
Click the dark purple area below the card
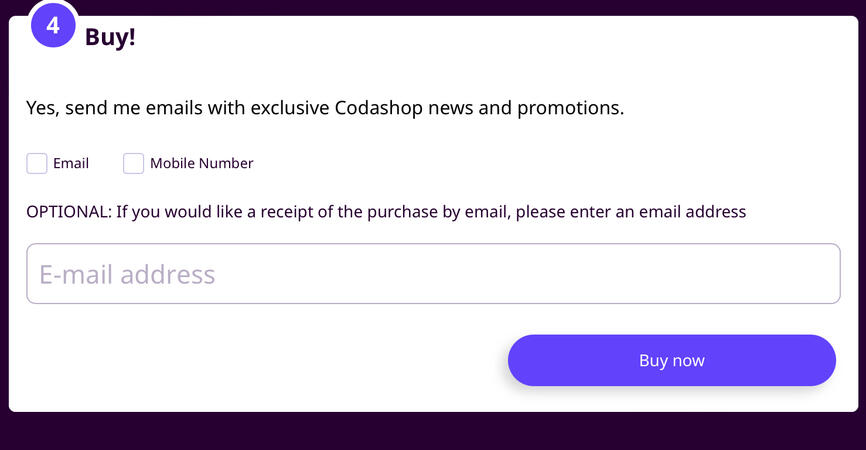point(433,432)
